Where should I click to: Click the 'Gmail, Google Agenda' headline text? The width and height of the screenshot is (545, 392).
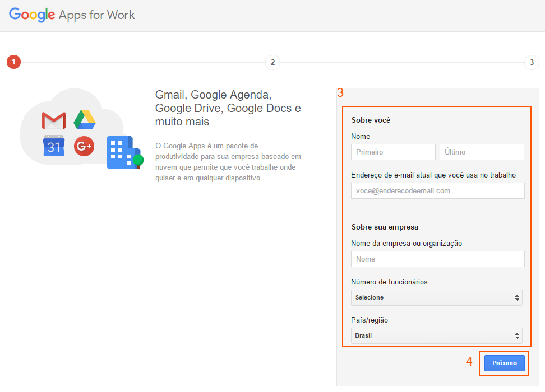click(228, 108)
